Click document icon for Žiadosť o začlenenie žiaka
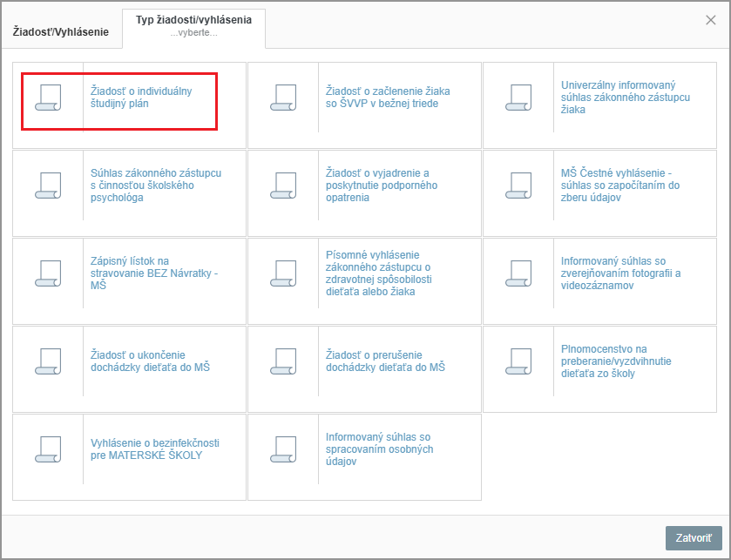This screenshot has width=731, height=560. pos(283,98)
